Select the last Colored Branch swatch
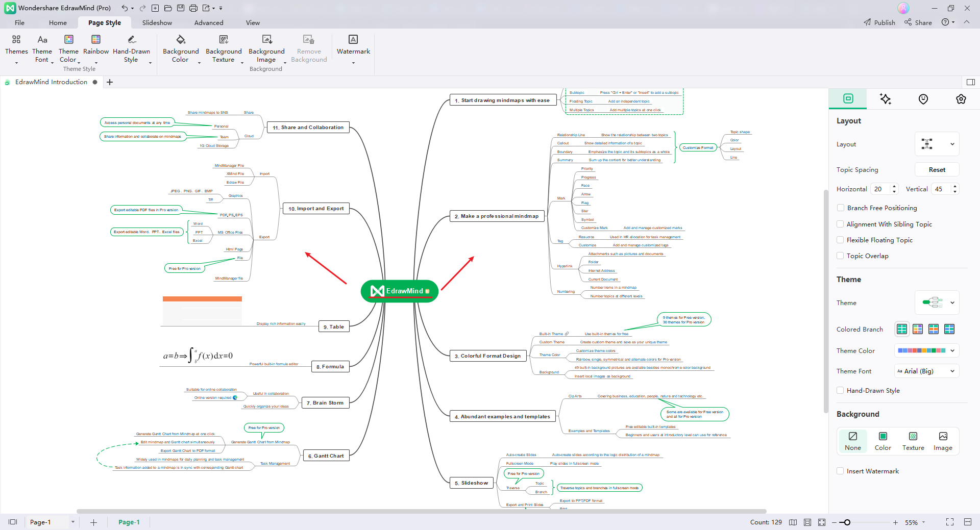980x530 pixels. 949,329
